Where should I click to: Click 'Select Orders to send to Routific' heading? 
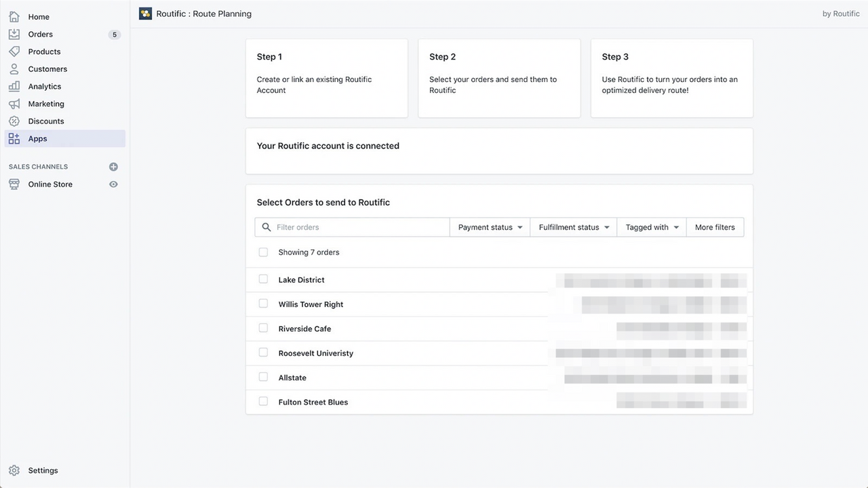[323, 203]
